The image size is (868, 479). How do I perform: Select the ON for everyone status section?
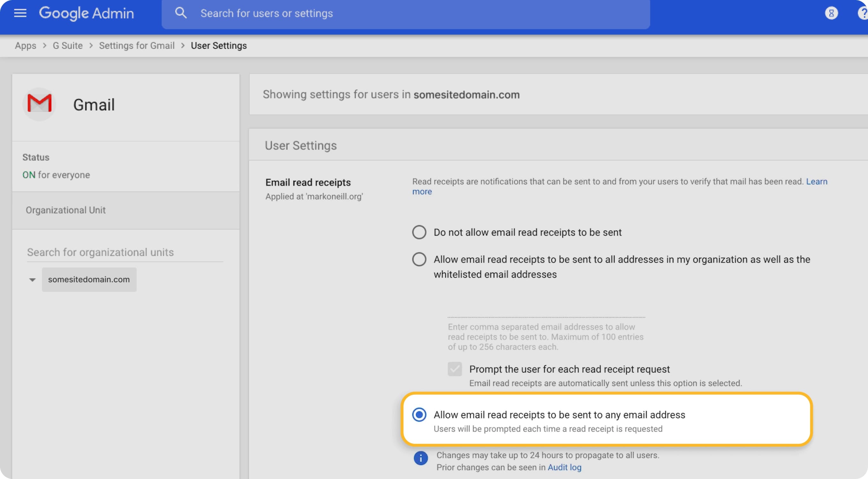click(x=56, y=175)
